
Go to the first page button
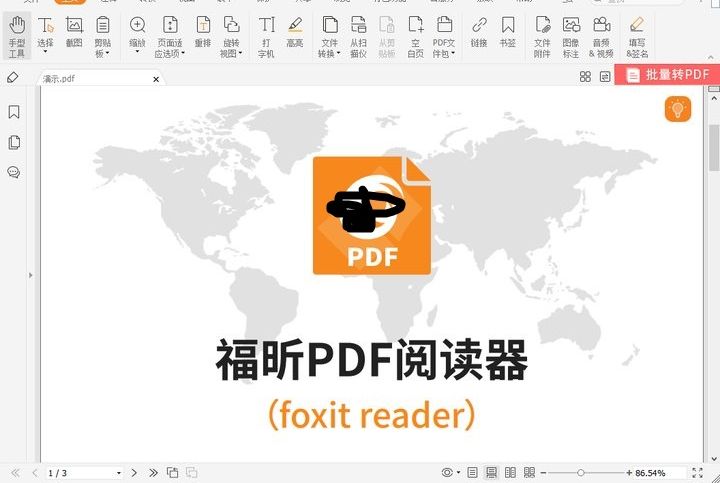tap(15, 472)
